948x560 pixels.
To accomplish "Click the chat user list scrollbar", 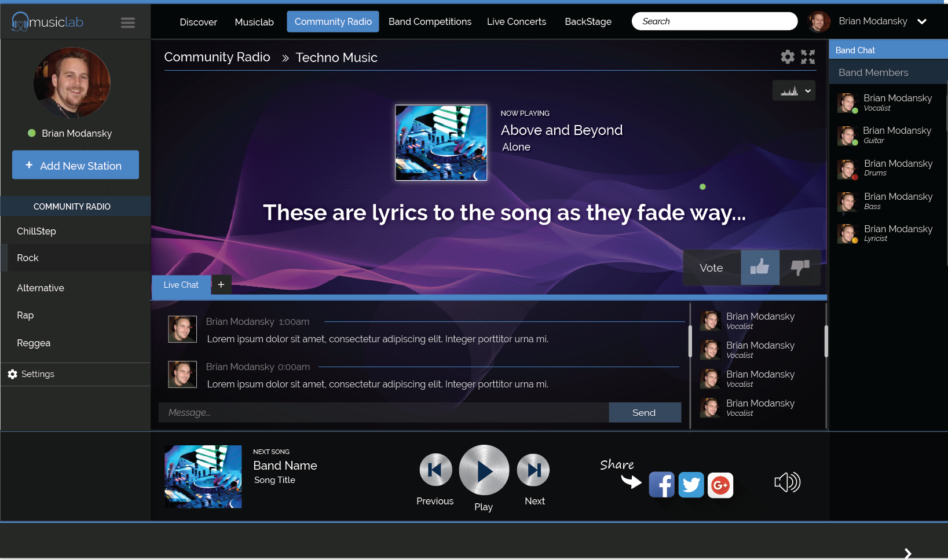I will coord(826,342).
